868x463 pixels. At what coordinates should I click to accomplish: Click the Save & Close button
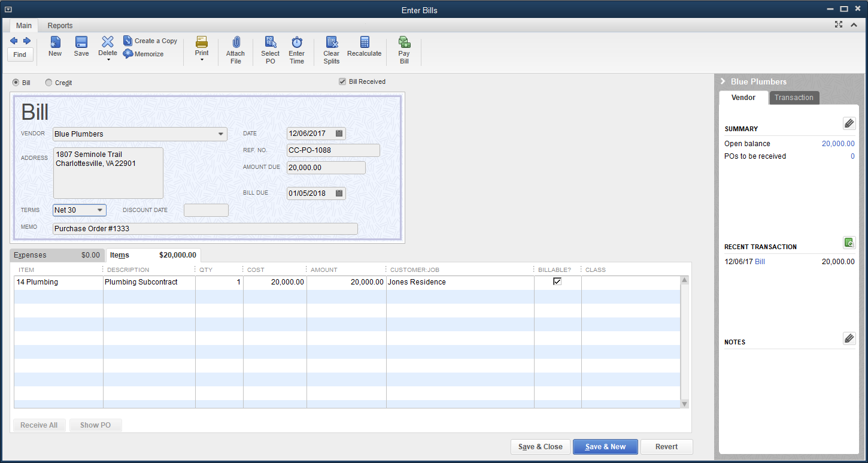coord(540,447)
